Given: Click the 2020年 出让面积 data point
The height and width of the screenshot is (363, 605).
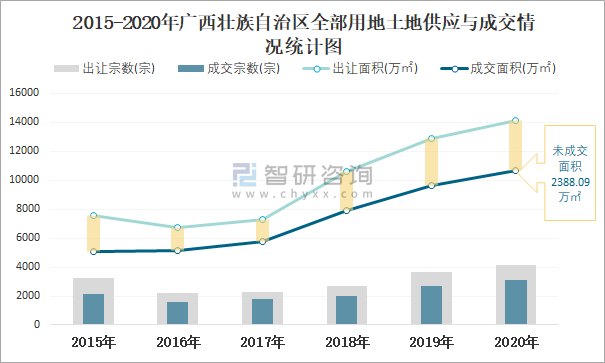Looking at the screenshot, I should (515, 120).
